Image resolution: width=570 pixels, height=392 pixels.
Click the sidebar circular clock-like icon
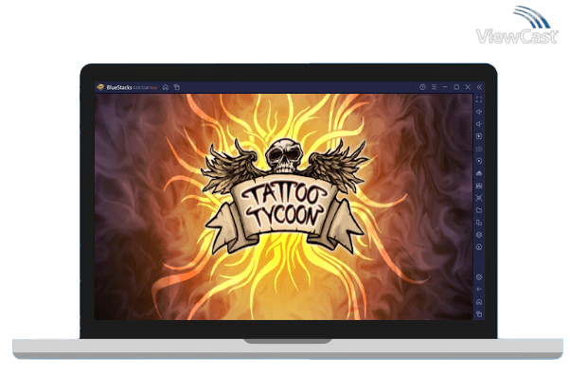coord(479,247)
